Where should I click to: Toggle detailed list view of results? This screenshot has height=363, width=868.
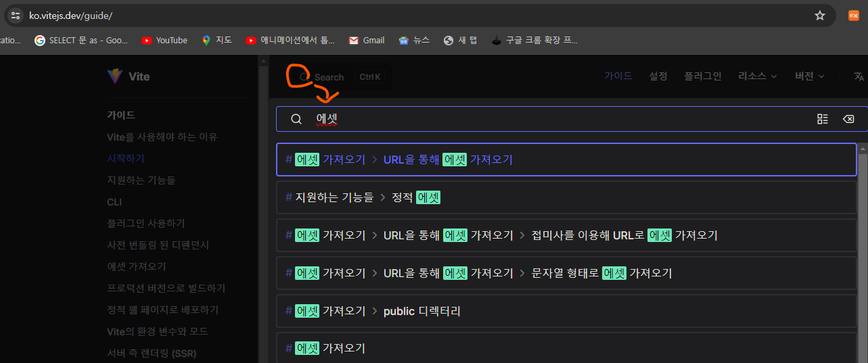coord(823,119)
